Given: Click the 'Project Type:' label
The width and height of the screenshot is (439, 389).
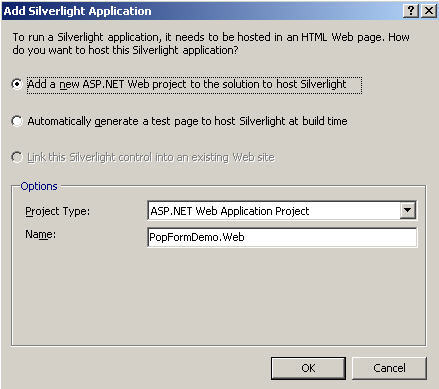Looking at the screenshot, I should 58,211.
